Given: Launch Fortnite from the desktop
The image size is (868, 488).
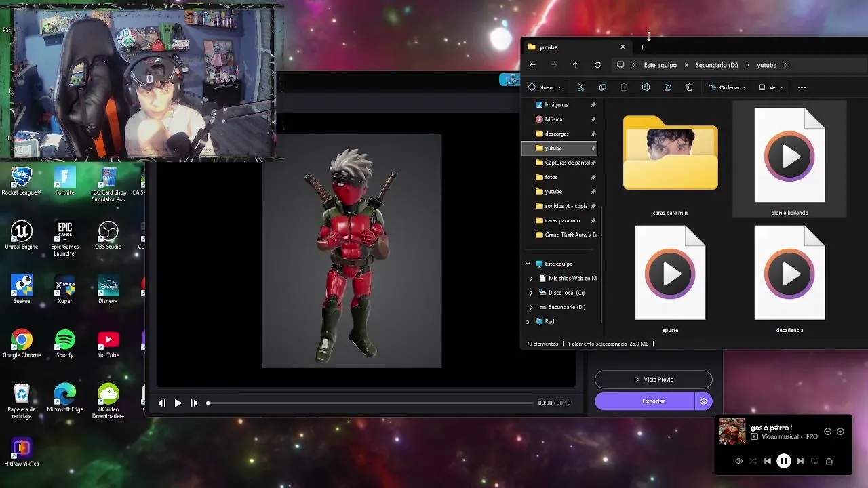Looking at the screenshot, I should 65,181.
